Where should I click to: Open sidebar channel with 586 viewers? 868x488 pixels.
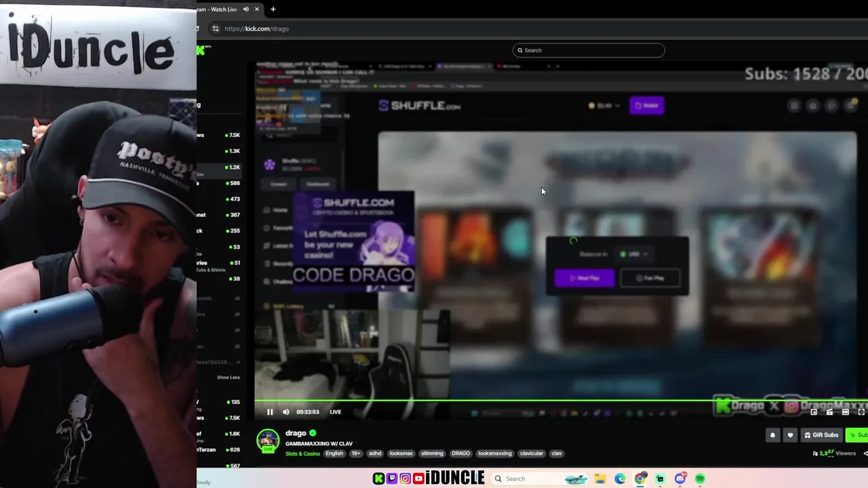(218, 183)
